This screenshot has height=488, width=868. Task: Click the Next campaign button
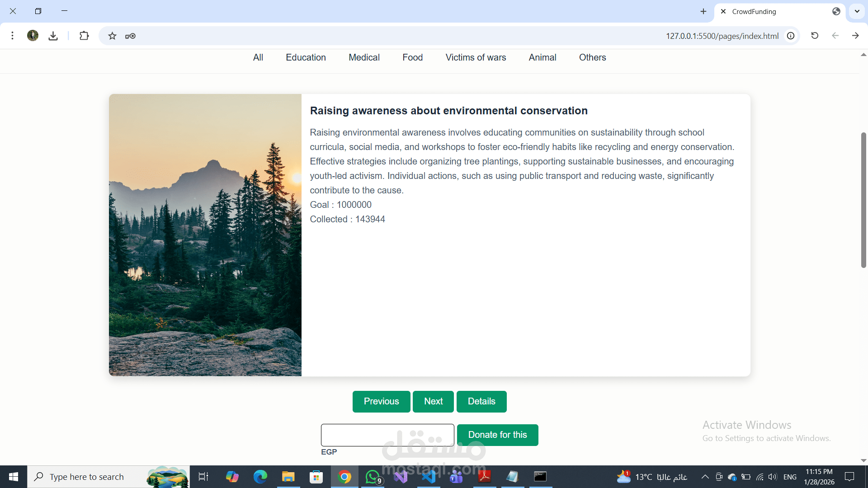(x=433, y=401)
